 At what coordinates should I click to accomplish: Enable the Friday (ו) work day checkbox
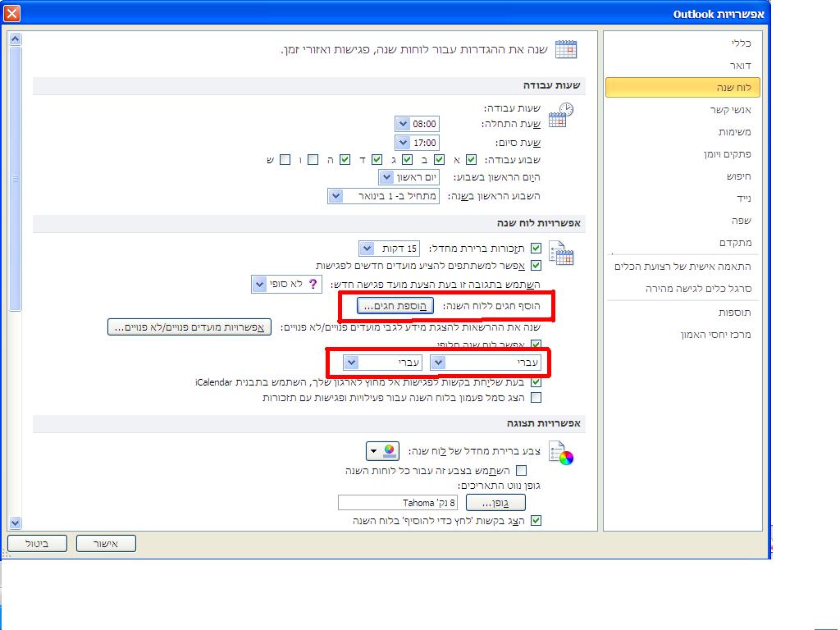click(313, 160)
